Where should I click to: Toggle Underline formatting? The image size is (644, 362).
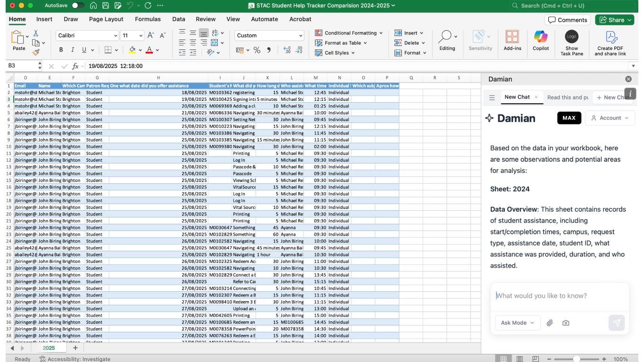[84, 50]
